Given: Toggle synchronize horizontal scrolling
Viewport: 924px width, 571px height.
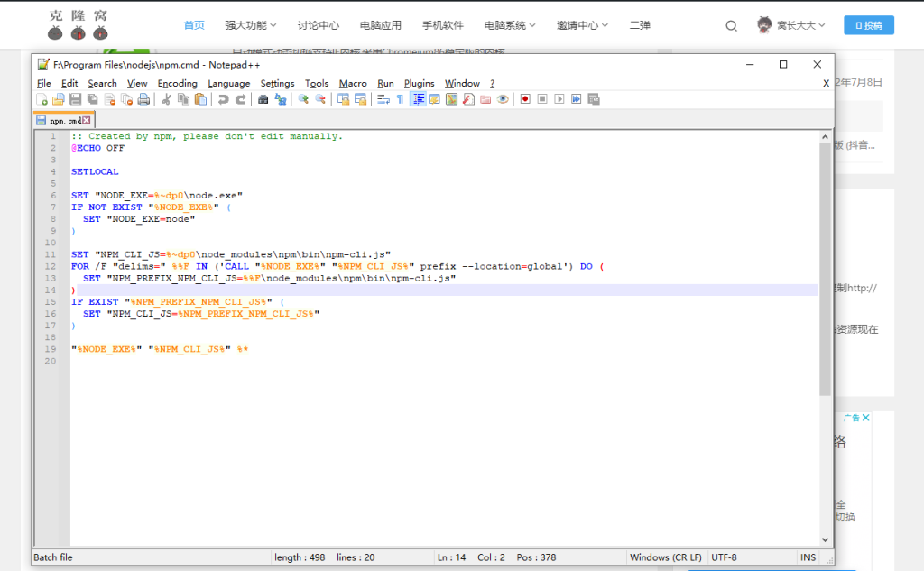Looking at the screenshot, I should [x=360, y=99].
